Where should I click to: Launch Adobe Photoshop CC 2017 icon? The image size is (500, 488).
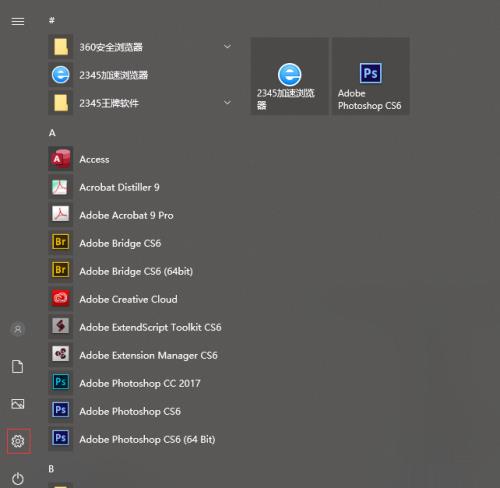point(61,383)
